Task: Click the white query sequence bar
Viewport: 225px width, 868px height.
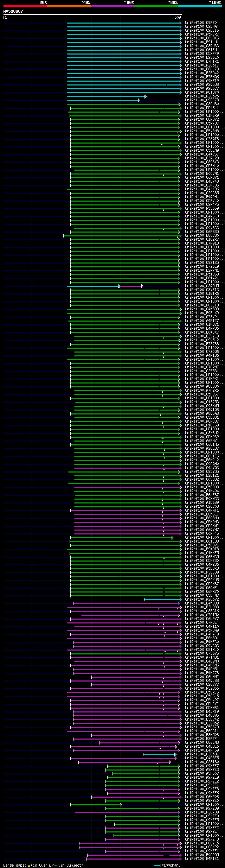Action: click(x=92, y=14)
